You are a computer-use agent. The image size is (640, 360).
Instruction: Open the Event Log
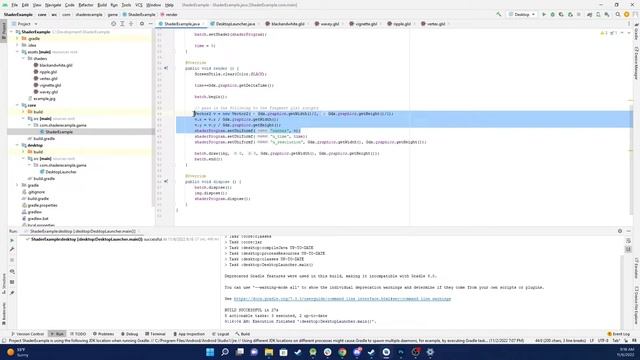[x=618, y=334]
